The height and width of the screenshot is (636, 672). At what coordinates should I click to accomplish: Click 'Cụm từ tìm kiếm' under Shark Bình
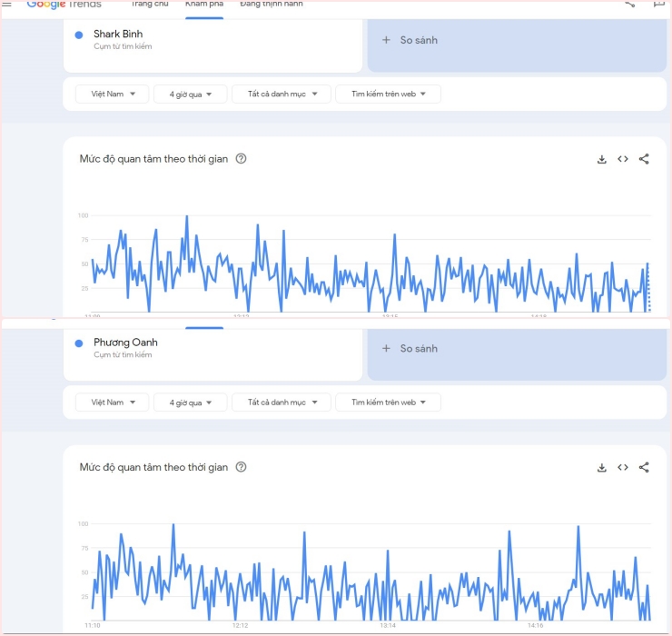tap(123, 46)
